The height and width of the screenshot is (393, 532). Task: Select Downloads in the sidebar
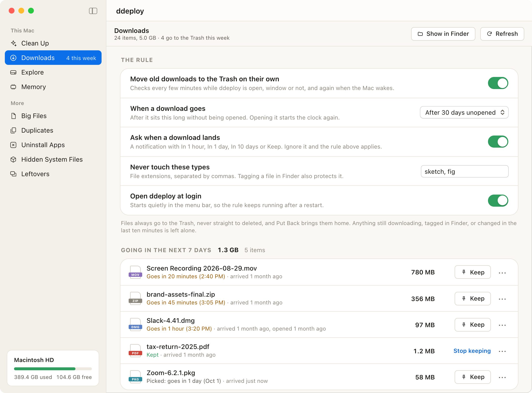pos(53,58)
